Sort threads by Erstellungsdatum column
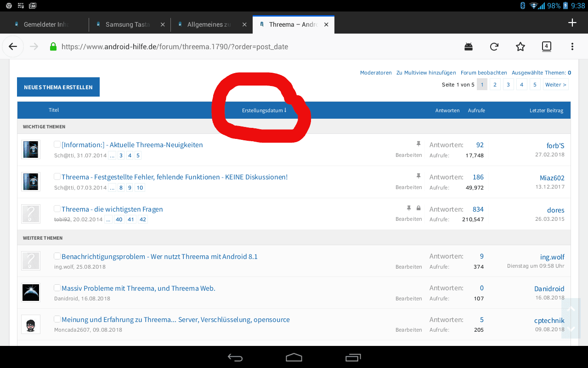 point(264,110)
